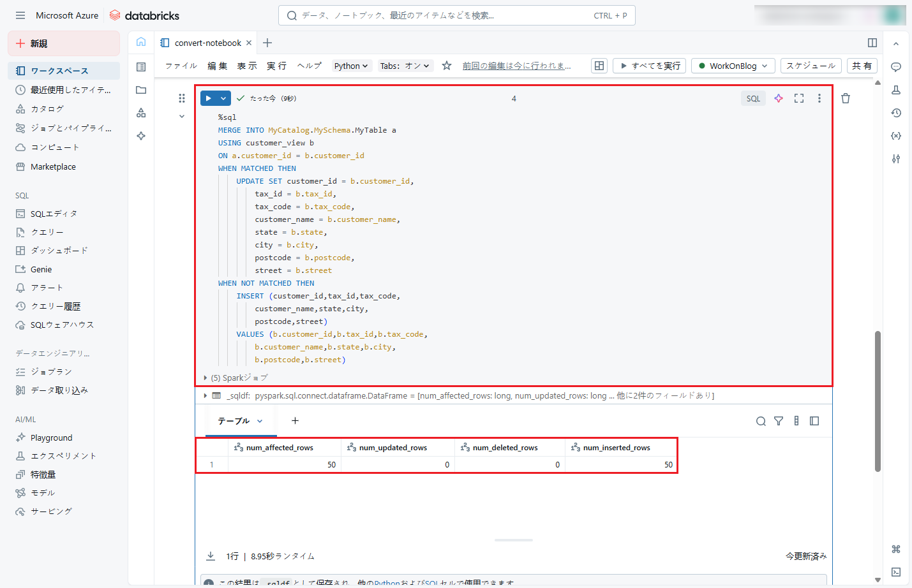Search within the results table

coord(761,421)
